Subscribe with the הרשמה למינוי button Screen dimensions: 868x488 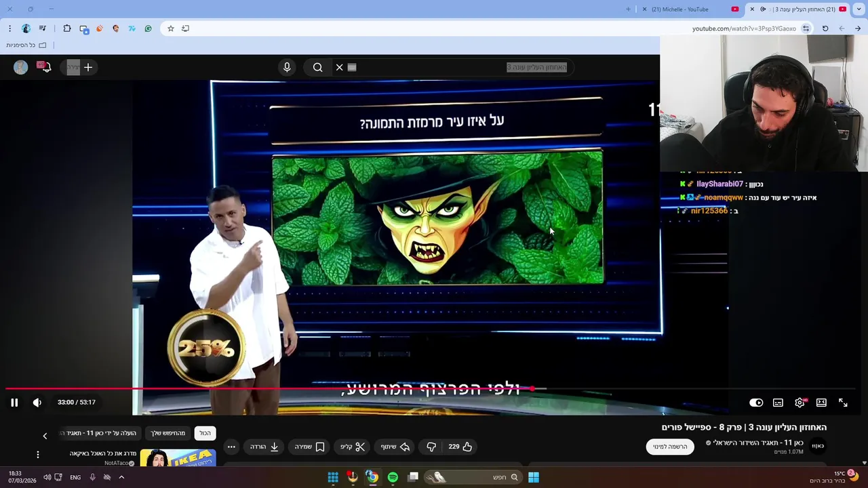tap(670, 447)
